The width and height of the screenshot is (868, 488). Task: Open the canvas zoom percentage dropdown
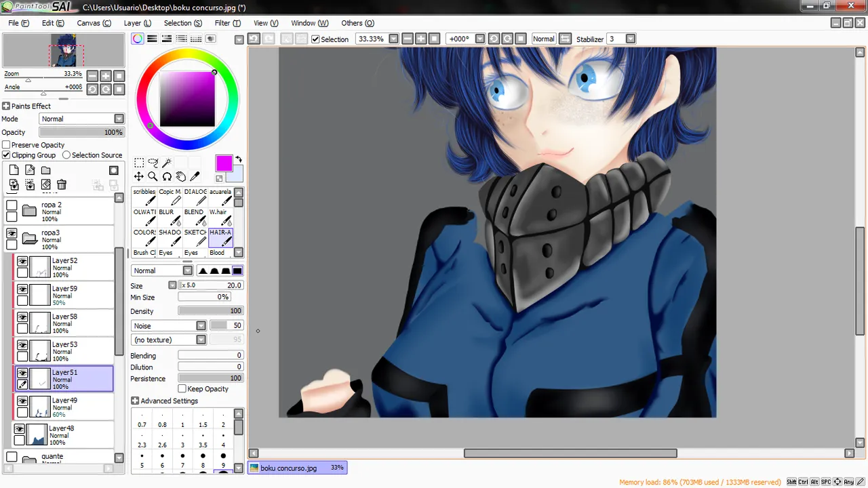point(393,39)
